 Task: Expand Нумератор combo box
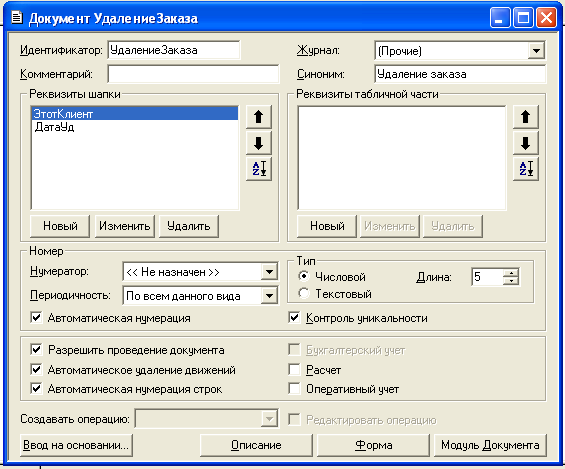point(269,272)
